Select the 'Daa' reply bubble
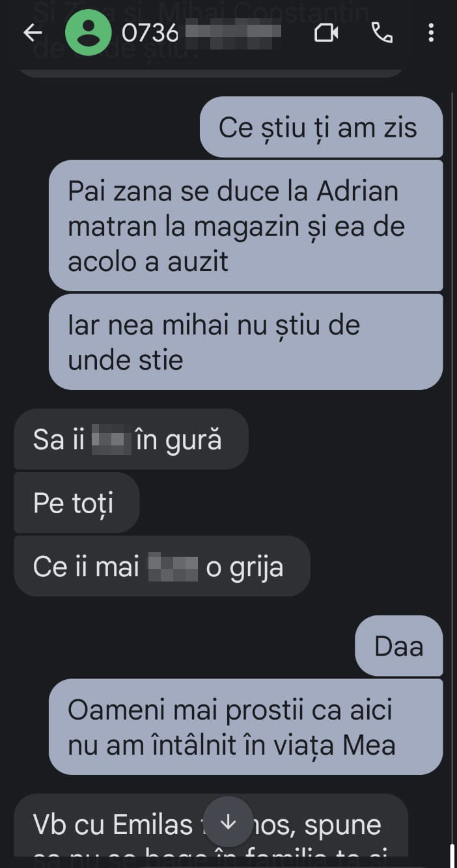The image size is (457, 868). click(399, 646)
